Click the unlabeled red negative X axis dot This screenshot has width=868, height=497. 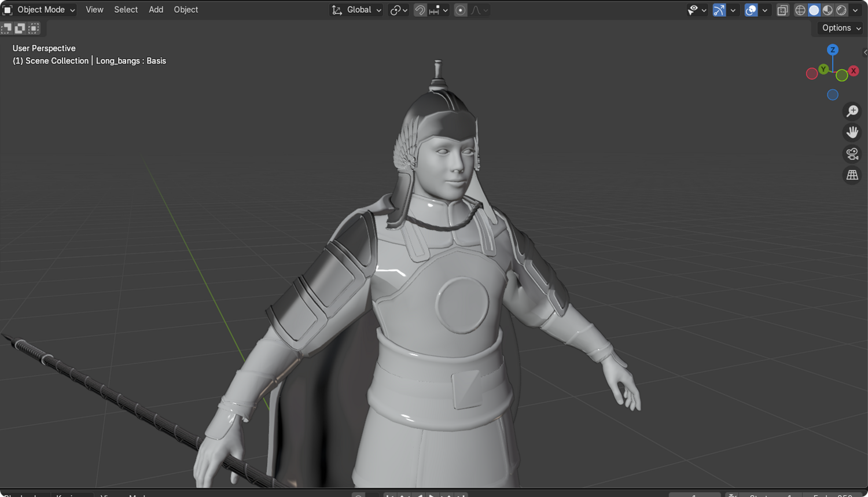click(x=812, y=73)
